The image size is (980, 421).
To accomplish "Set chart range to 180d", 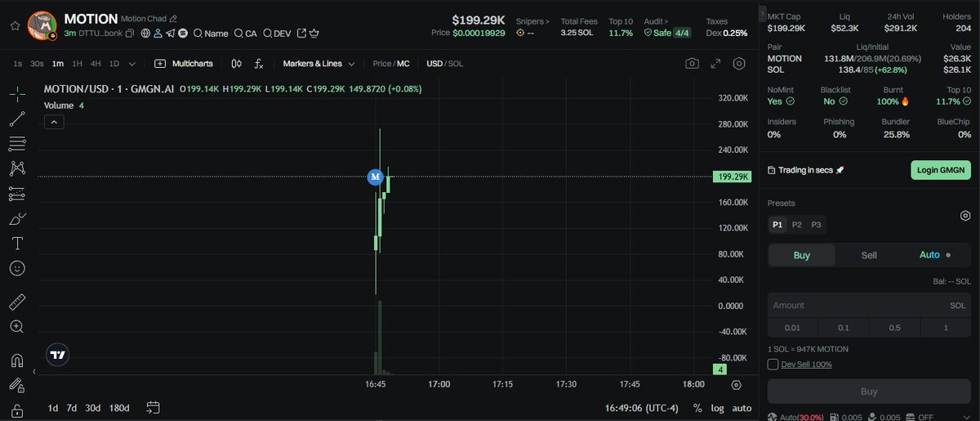I will [119, 408].
